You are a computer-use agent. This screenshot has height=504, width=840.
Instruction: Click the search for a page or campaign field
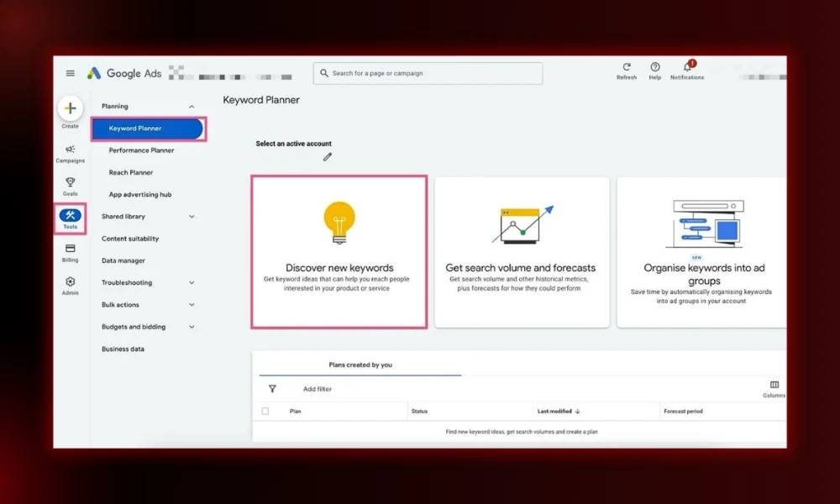click(428, 73)
